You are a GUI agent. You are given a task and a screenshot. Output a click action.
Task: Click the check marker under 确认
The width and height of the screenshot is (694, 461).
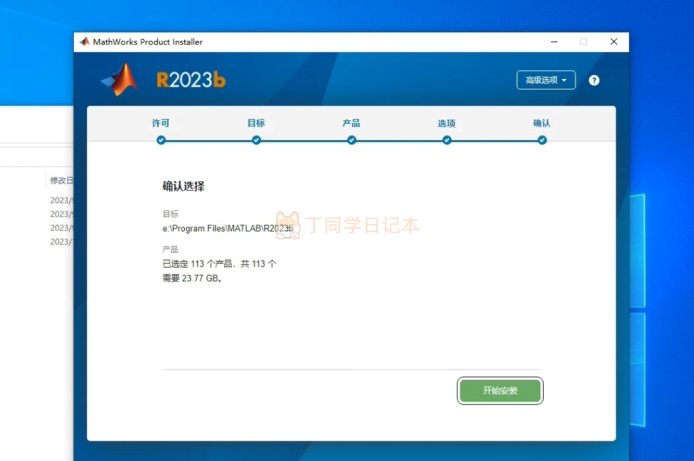542,140
